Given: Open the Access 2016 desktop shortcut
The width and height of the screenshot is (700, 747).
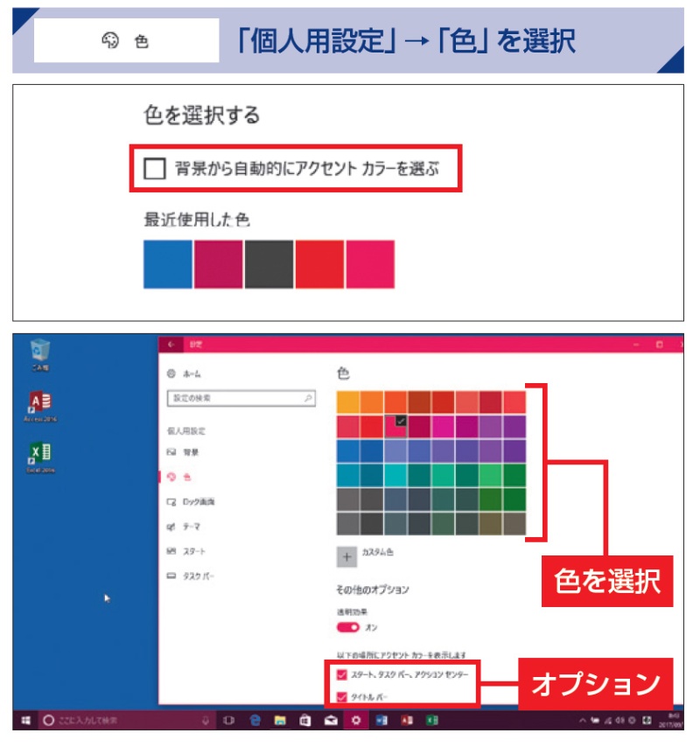Looking at the screenshot, I should click(x=39, y=402).
